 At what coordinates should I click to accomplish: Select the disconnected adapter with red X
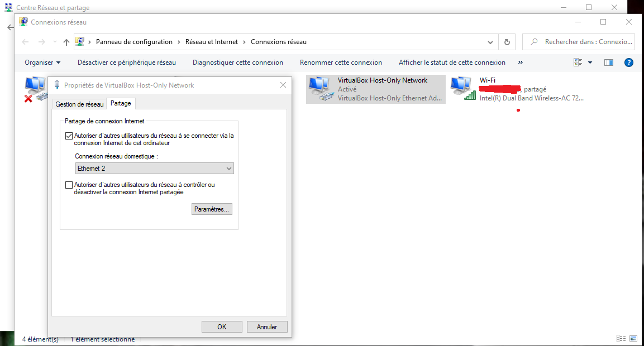click(35, 89)
